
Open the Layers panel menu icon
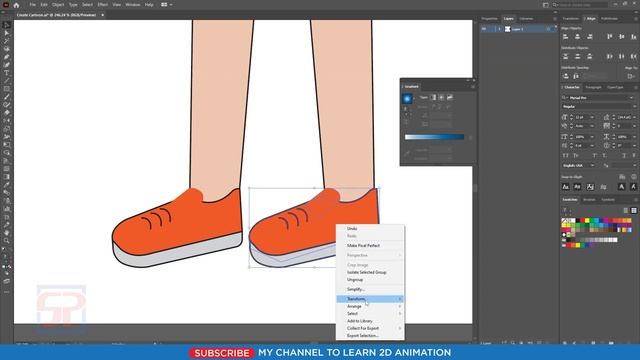555,19
